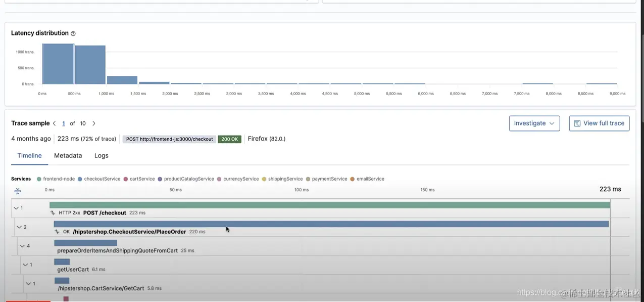Switch to the Metadata tab
This screenshot has height=302, width=644.
(x=68, y=156)
